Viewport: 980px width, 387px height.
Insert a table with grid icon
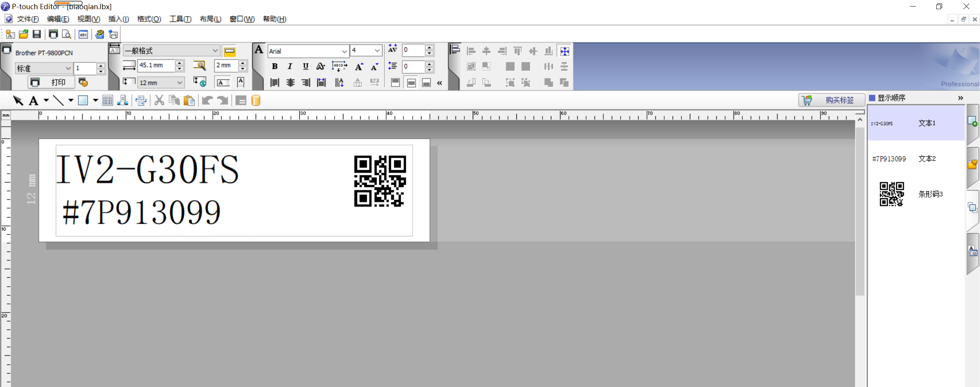pos(108,101)
